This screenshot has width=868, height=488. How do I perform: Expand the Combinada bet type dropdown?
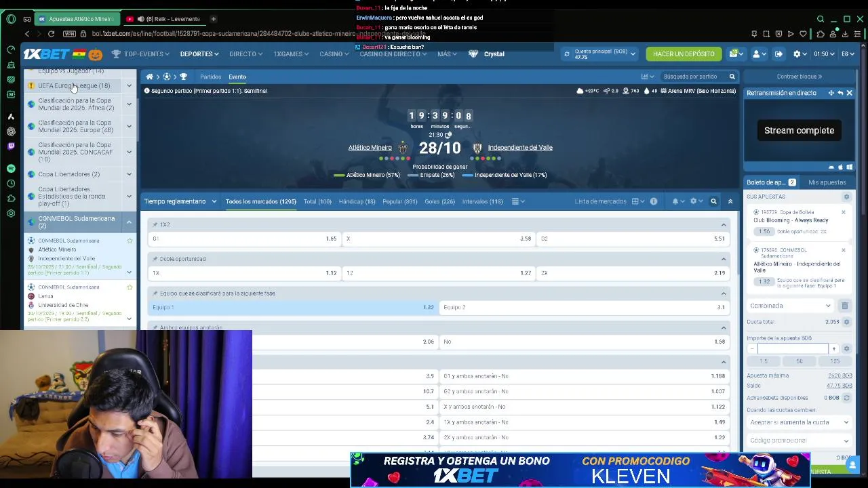(790, 306)
